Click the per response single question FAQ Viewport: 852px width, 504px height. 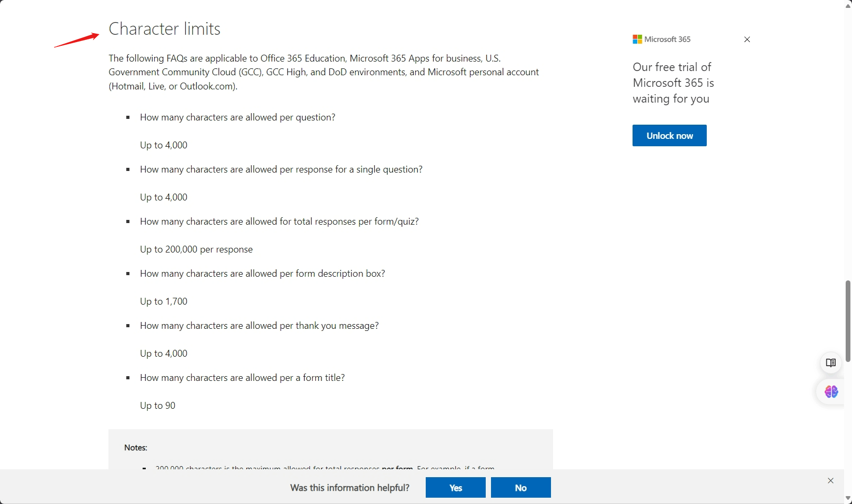(281, 169)
